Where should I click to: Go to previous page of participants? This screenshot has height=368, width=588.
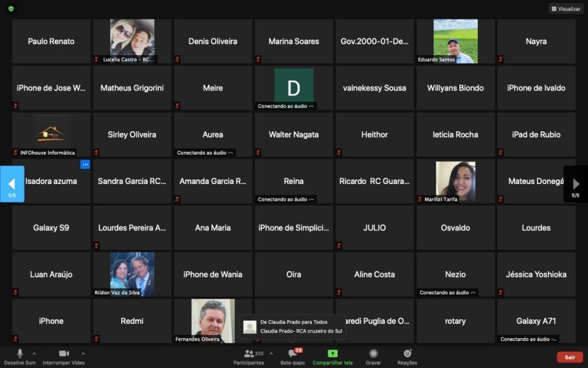[x=12, y=184]
